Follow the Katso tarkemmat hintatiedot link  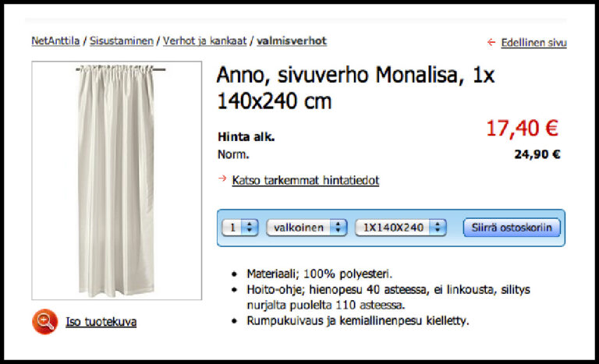coord(306,180)
